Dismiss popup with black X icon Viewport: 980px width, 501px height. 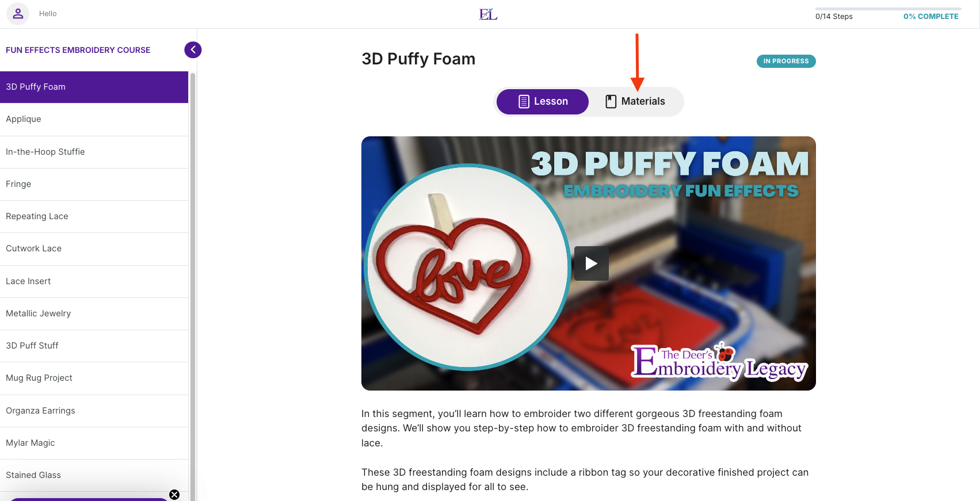tap(174, 495)
